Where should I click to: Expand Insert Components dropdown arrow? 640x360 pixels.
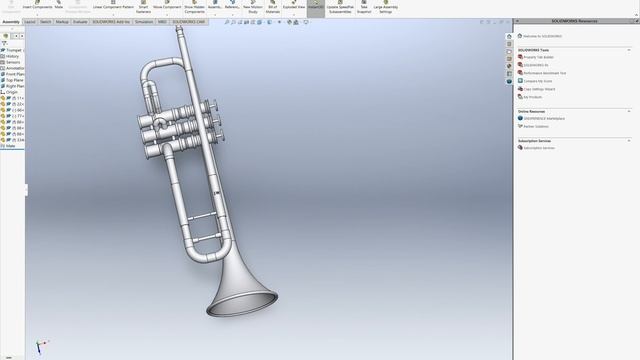tap(37, 15)
